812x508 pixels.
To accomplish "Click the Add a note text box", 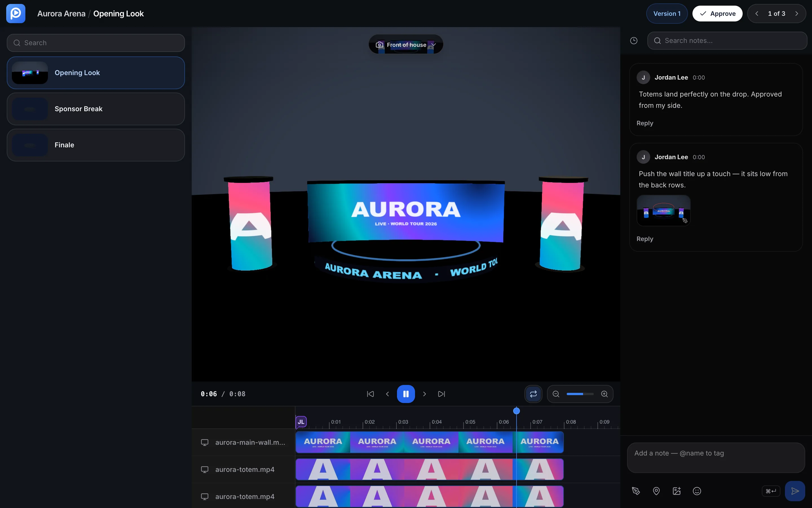I will tap(716, 457).
